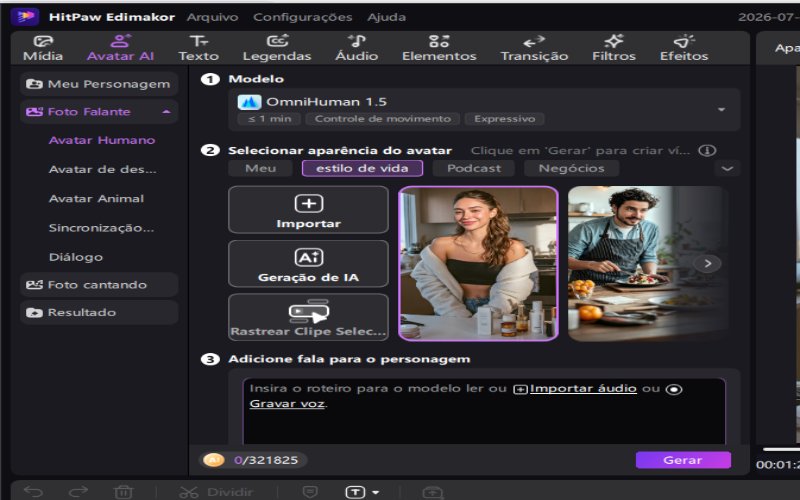Select the woman with cosmetics avatar

pyautogui.click(x=478, y=263)
